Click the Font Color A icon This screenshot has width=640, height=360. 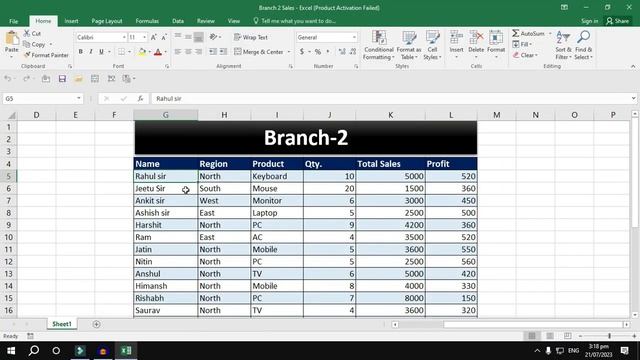coord(158,52)
